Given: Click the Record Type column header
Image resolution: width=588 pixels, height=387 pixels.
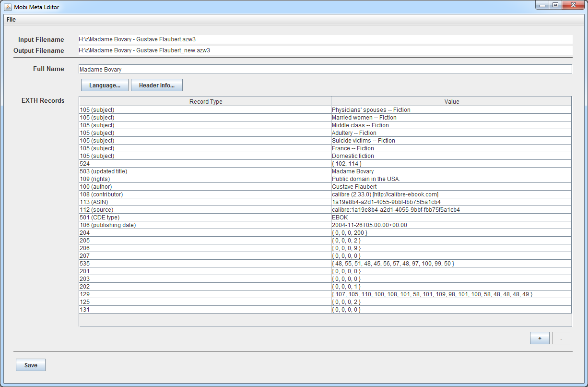Looking at the screenshot, I should (x=205, y=101).
